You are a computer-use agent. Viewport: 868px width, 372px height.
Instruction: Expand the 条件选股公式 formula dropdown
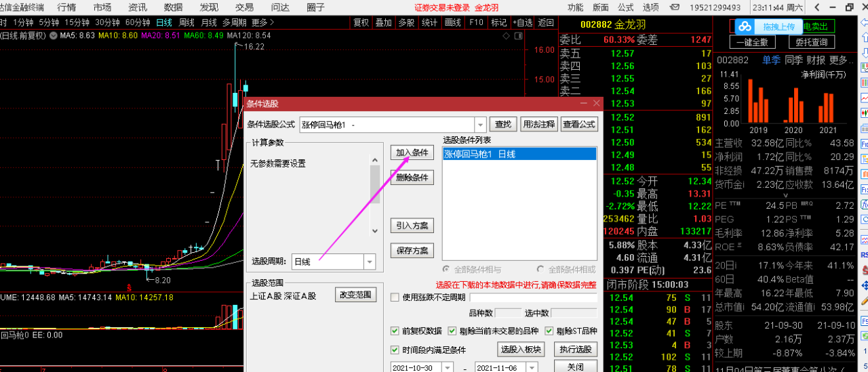click(x=480, y=125)
